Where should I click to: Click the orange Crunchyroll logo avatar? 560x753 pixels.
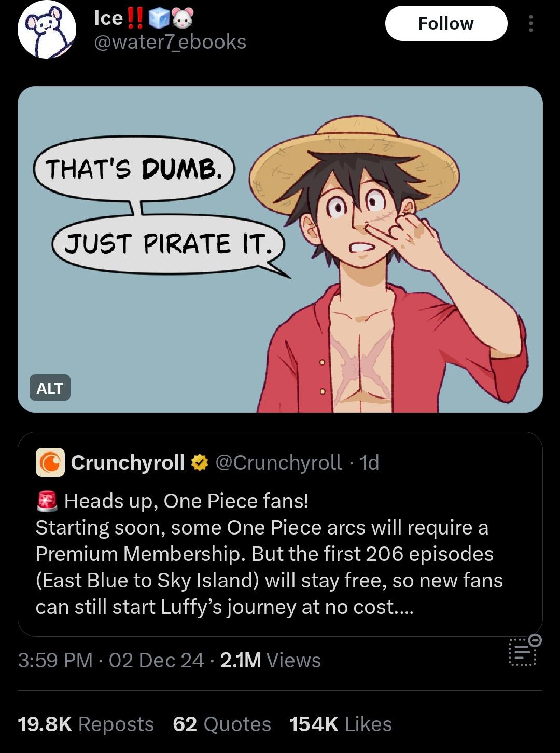point(50,462)
